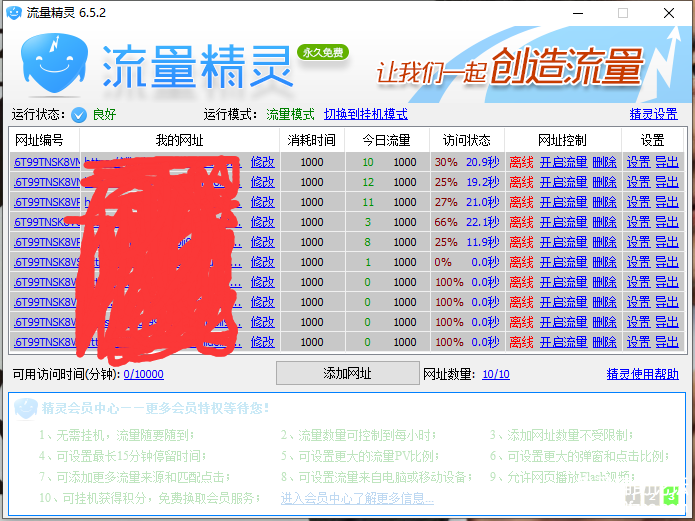Click 开启流量 in the 21.0秒 row
The width and height of the screenshot is (695, 521).
pos(563,202)
